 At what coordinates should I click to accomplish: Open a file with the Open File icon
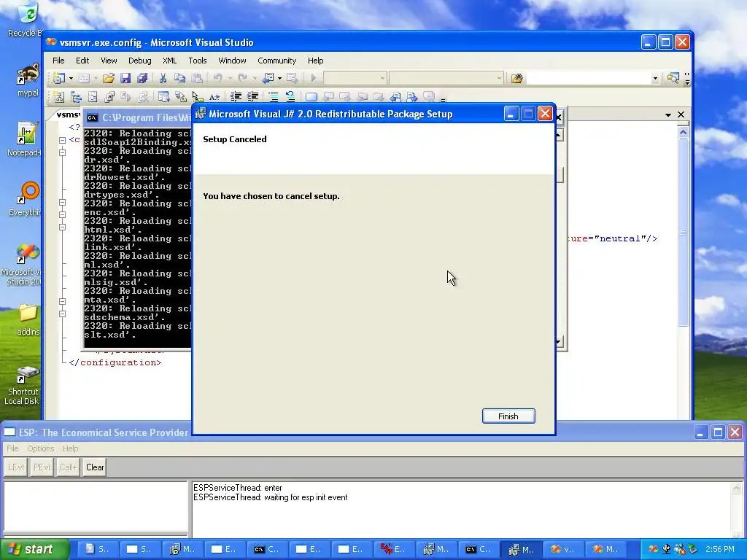pos(109,78)
